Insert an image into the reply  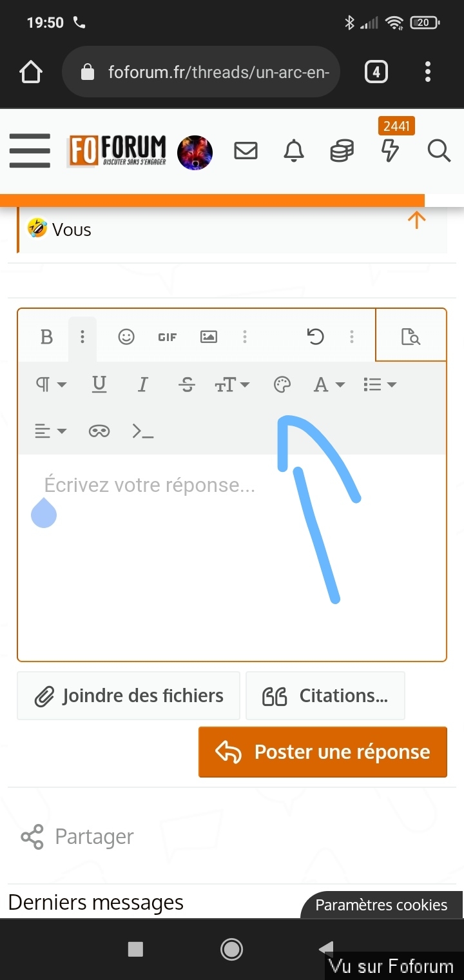(209, 337)
